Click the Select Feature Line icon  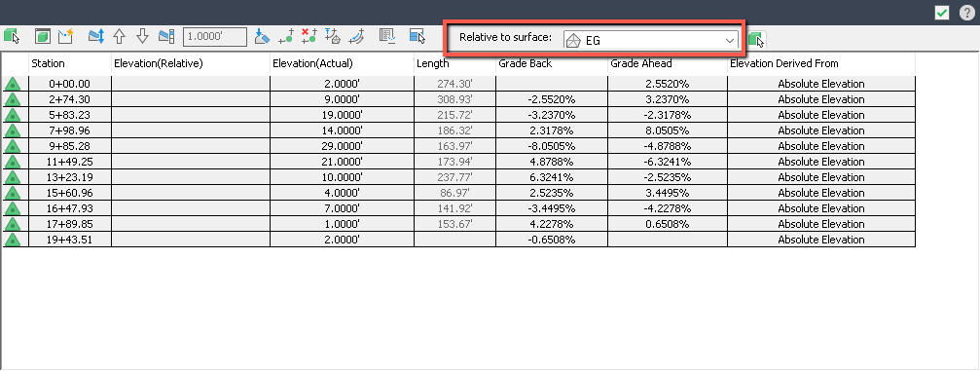pyautogui.click(x=12, y=37)
